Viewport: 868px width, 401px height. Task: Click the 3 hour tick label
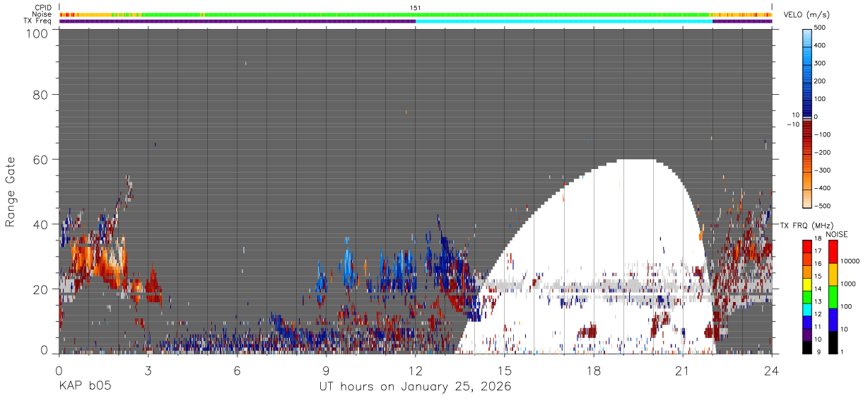(148, 370)
